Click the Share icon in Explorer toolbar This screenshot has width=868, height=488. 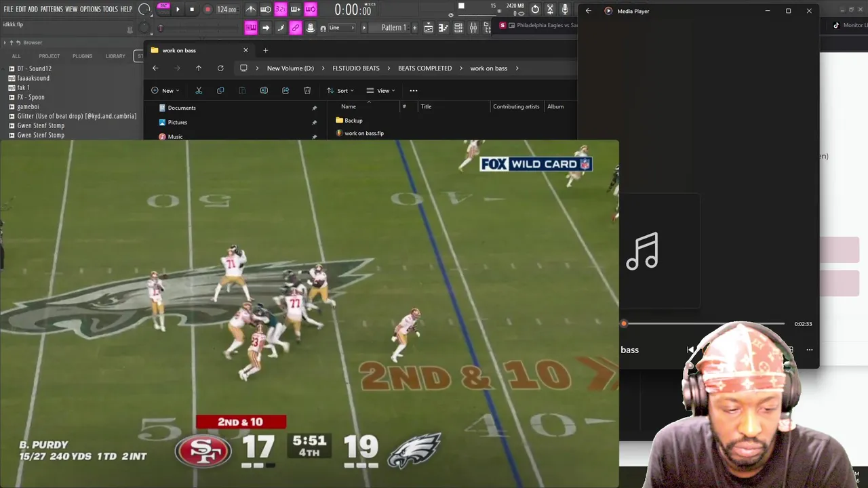pyautogui.click(x=285, y=91)
